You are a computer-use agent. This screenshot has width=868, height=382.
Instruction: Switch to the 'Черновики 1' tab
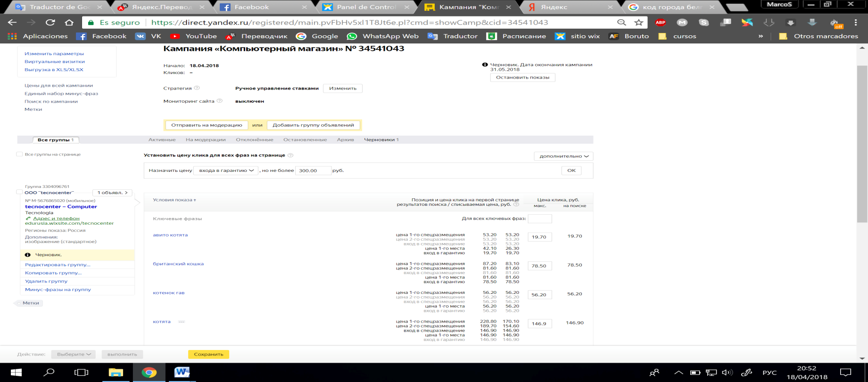381,139
